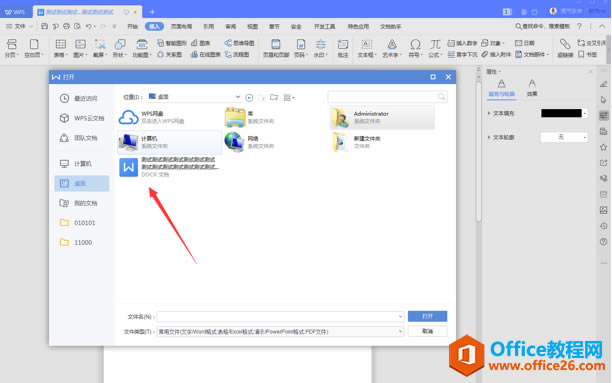Click the blue 打开 open button
Image resolution: width=612 pixels, height=383 pixels.
pyautogui.click(x=427, y=316)
